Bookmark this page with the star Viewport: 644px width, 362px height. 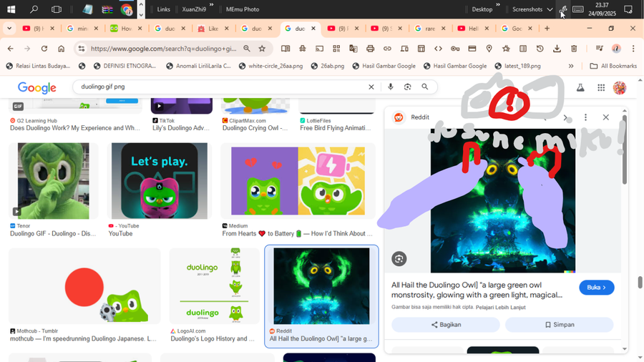262,49
